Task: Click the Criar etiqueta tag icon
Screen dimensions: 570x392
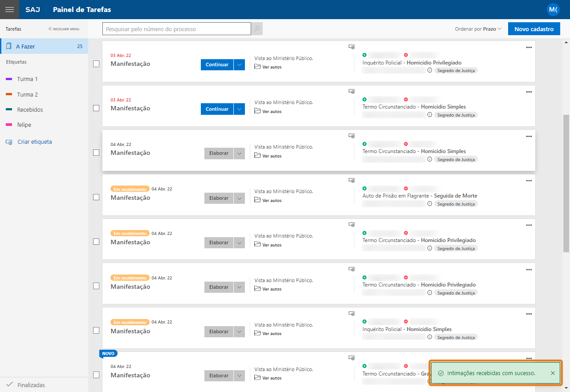Action: (9, 142)
